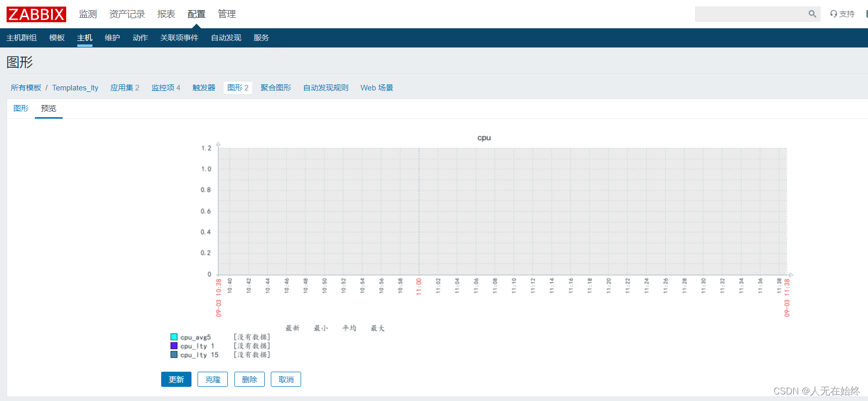Click the 更新 button
Screen dimensions: 868x401
coord(176,379)
